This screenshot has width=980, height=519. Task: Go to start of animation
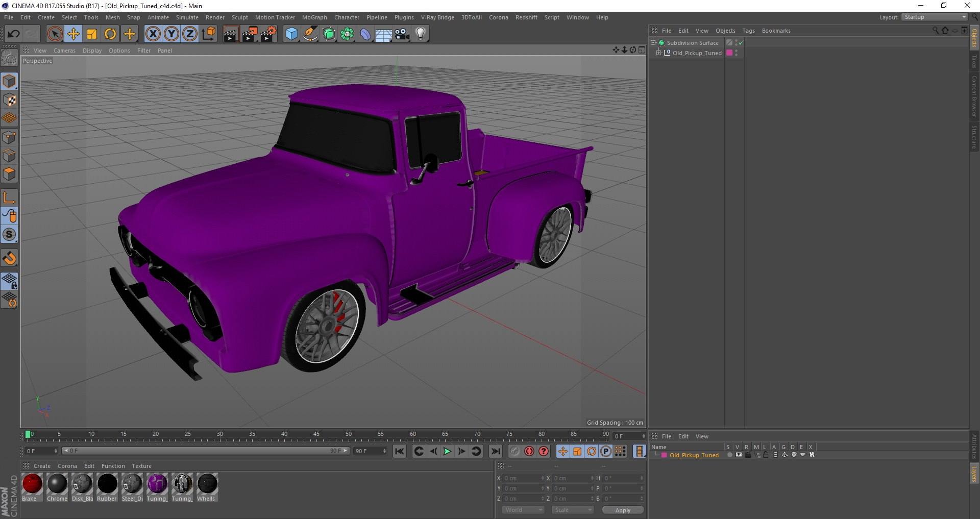click(x=400, y=451)
